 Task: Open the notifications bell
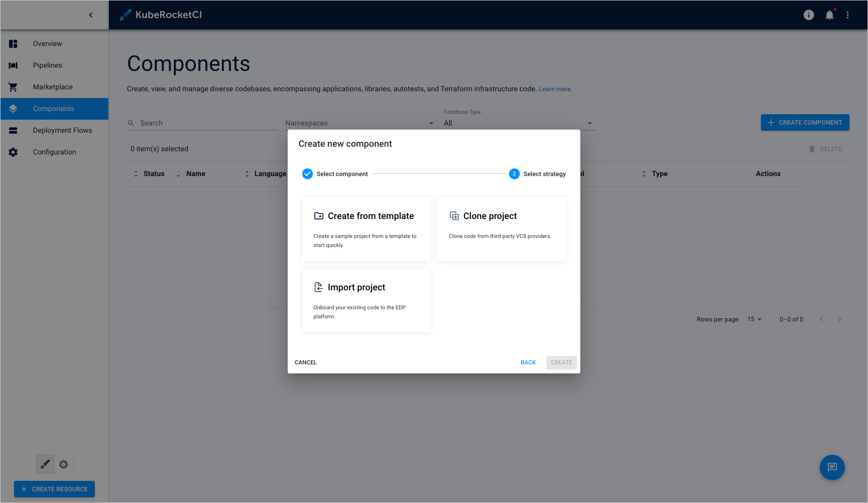pyautogui.click(x=830, y=15)
